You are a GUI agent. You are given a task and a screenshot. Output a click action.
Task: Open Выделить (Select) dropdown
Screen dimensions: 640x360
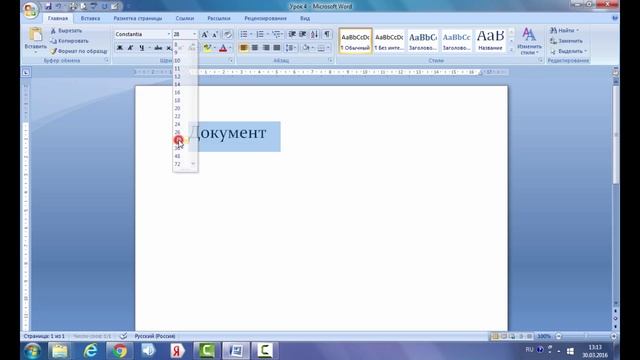pyautogui.click(x=569, y=51)
